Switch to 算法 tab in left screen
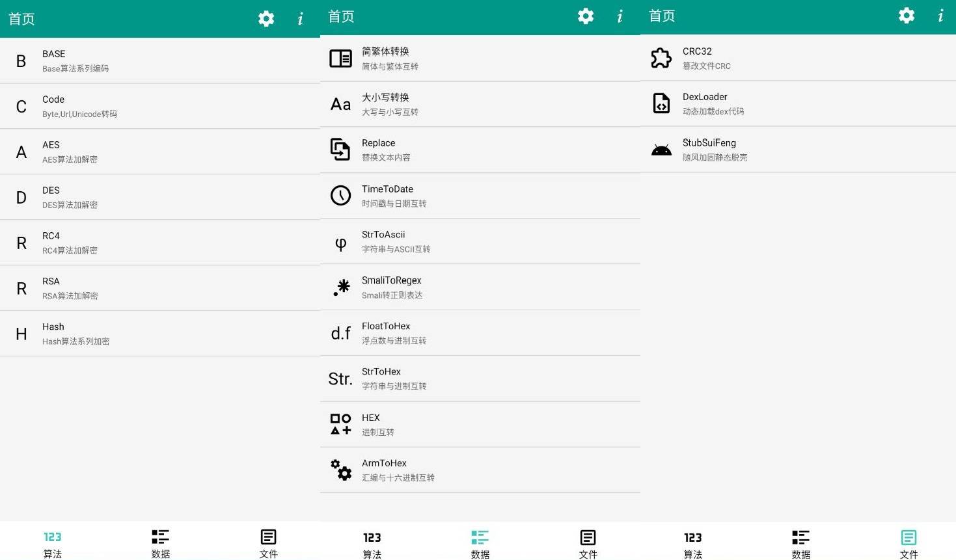Image resolution: width=956 pixels, height=560 pixels. coord(53,544)
